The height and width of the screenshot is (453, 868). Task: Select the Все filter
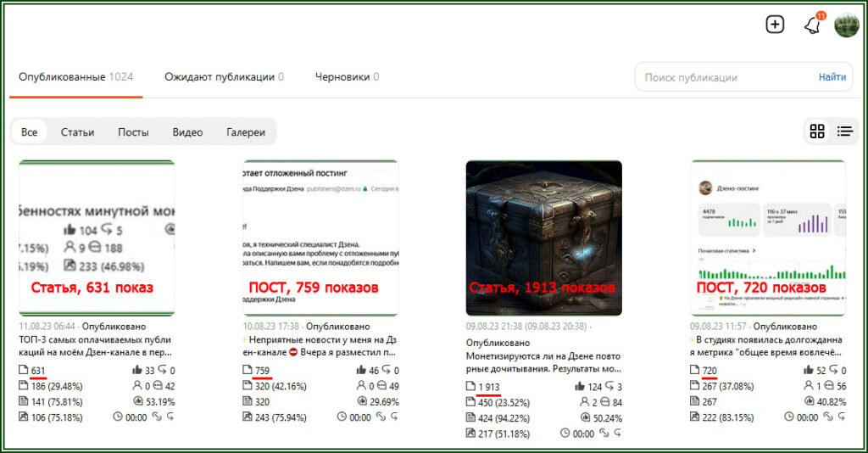30,132
